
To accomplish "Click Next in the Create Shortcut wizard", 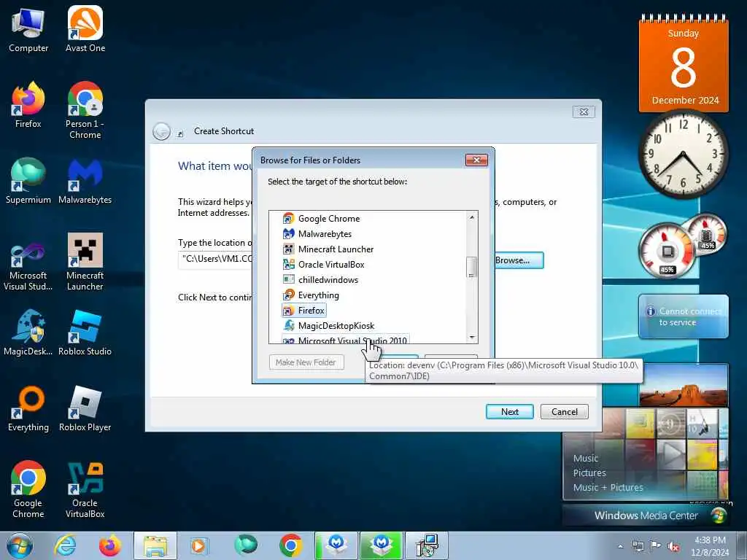I will 510,411.
